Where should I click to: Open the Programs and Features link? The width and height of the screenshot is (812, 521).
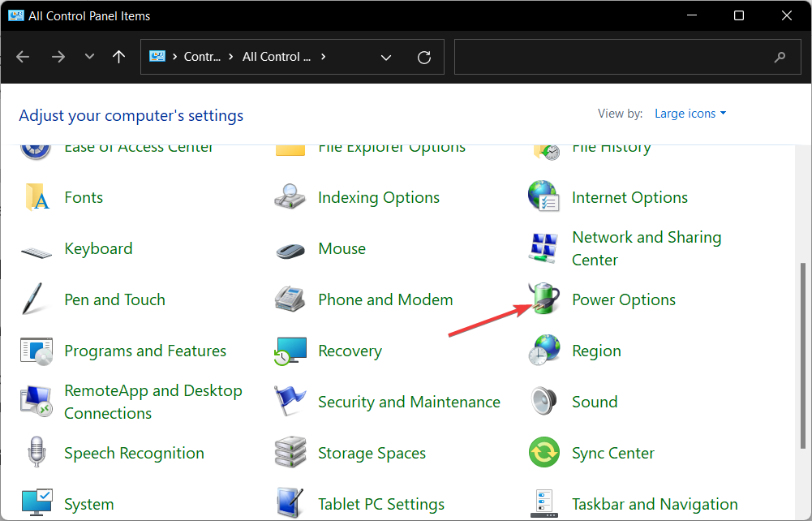[145, 351]
